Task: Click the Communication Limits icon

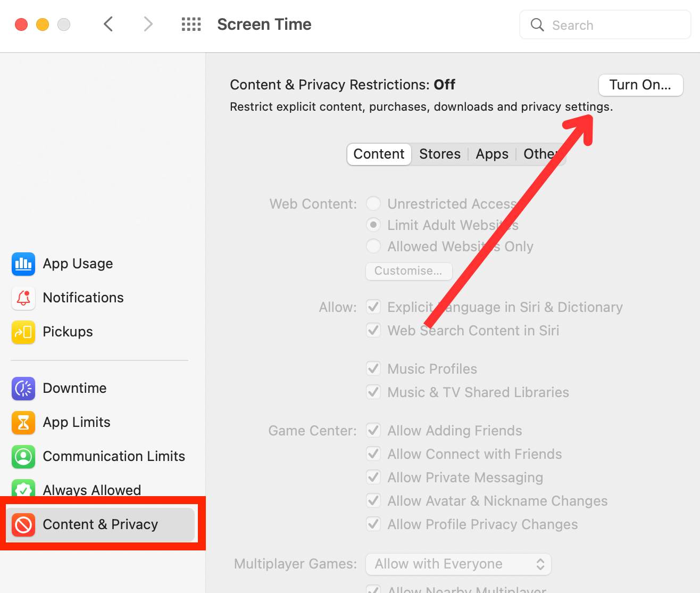Action: pyautogui.click(x=23, y=457)
